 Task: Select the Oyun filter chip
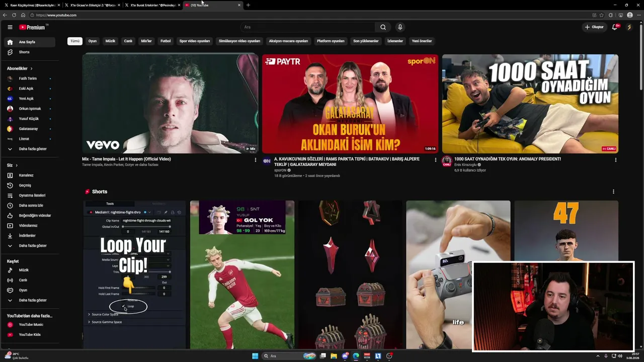93,41
